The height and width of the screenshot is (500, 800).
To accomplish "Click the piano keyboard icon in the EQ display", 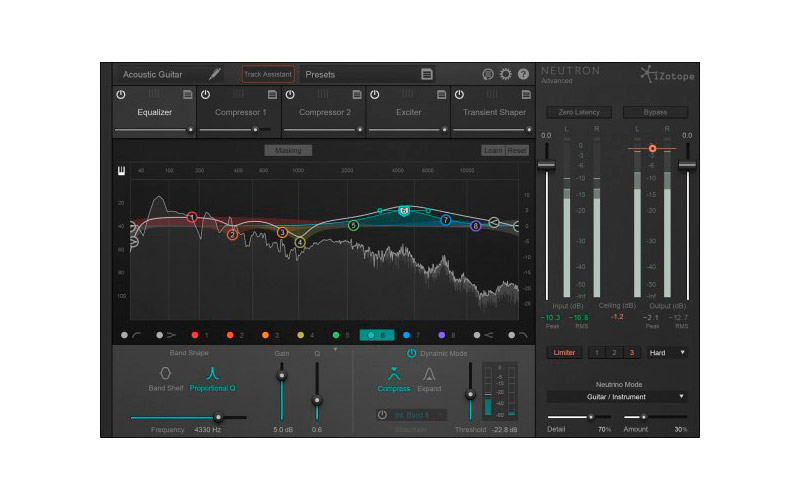I will point(122,170).
